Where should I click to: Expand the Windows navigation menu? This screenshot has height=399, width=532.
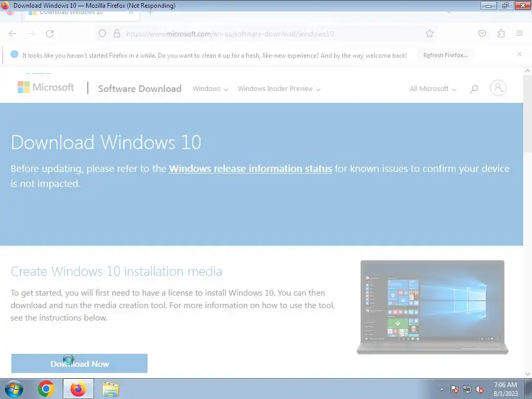(210, 88)
